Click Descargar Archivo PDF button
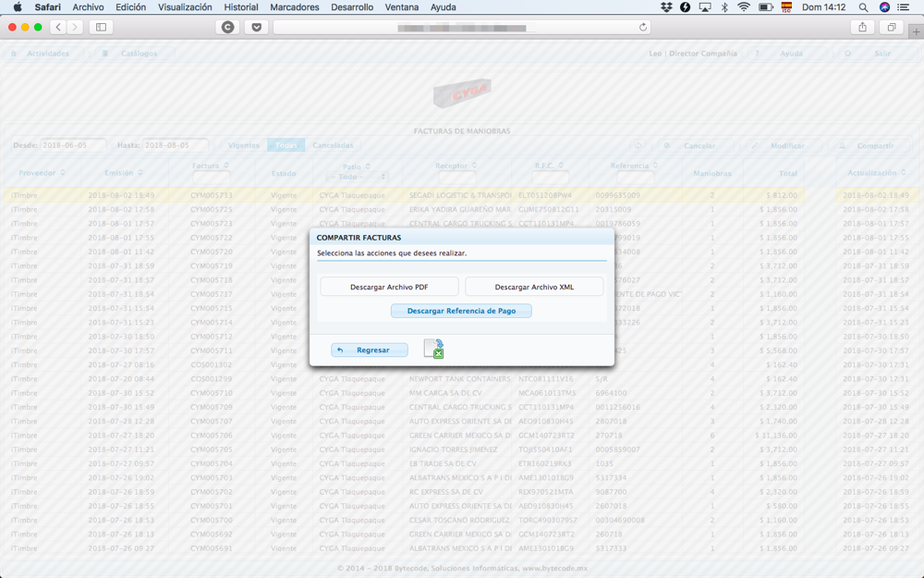Viewport: 924px width, 578px height. tap(389, 288)
